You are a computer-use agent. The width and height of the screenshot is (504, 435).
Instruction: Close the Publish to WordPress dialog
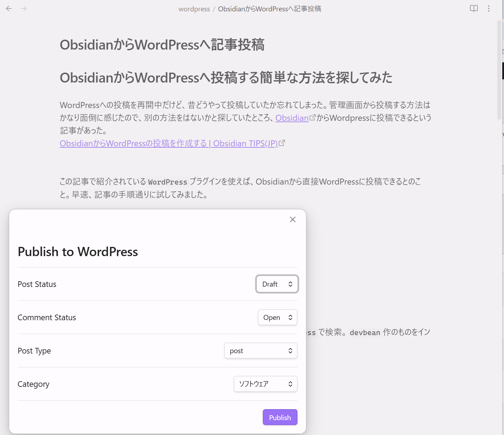click(293, 220)
